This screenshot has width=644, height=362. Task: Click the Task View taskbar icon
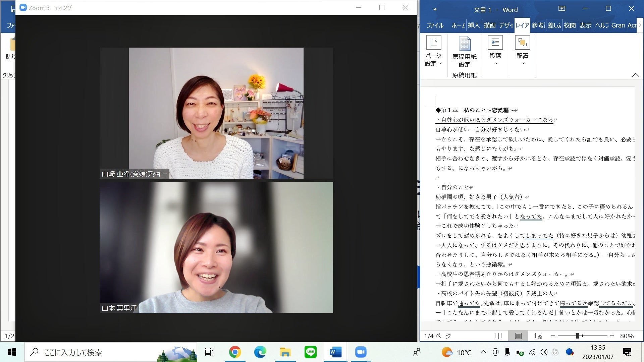[209, 352]
